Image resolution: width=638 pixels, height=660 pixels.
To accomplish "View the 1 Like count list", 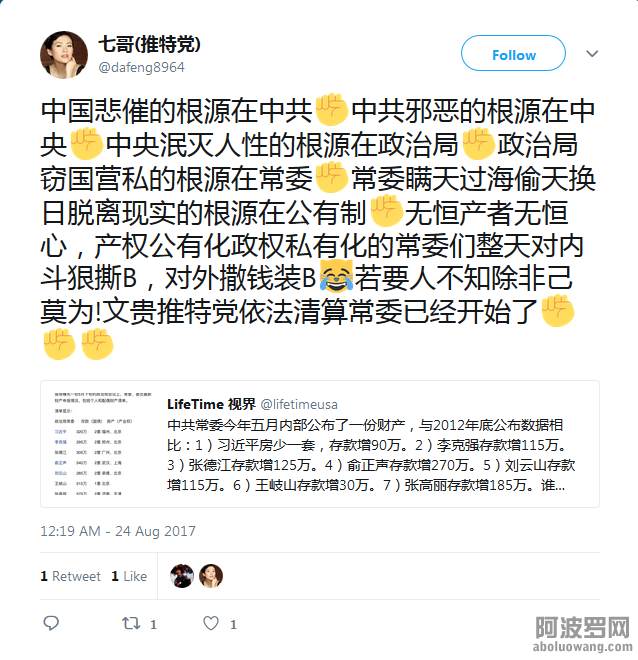I will pyautogui.click(x=129, y=576).
